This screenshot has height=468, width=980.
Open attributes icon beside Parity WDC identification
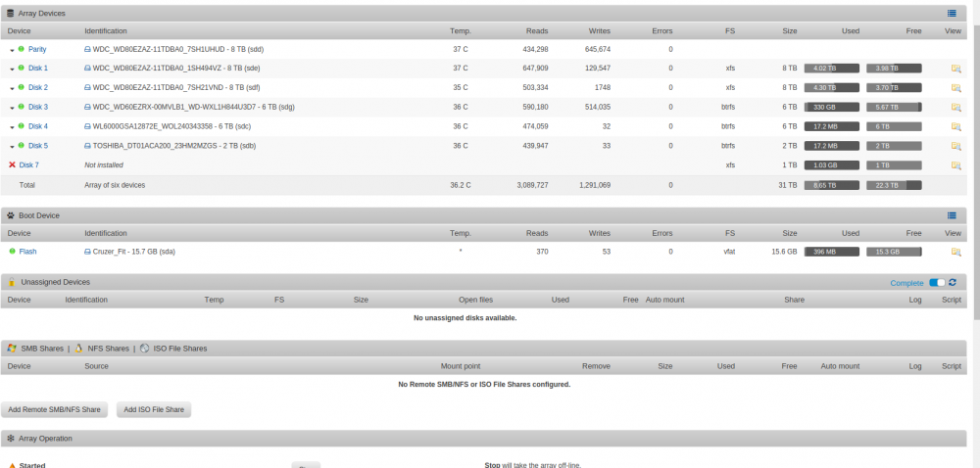87,49
